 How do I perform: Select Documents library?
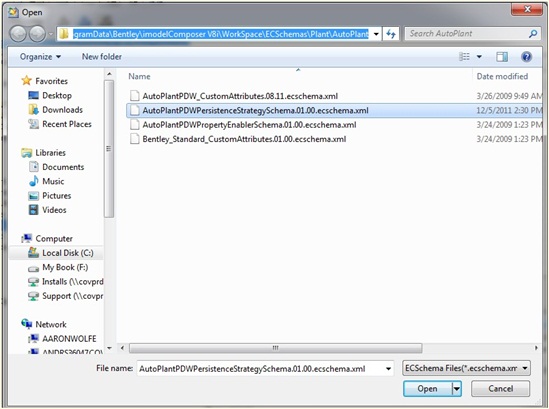(63, 167)
